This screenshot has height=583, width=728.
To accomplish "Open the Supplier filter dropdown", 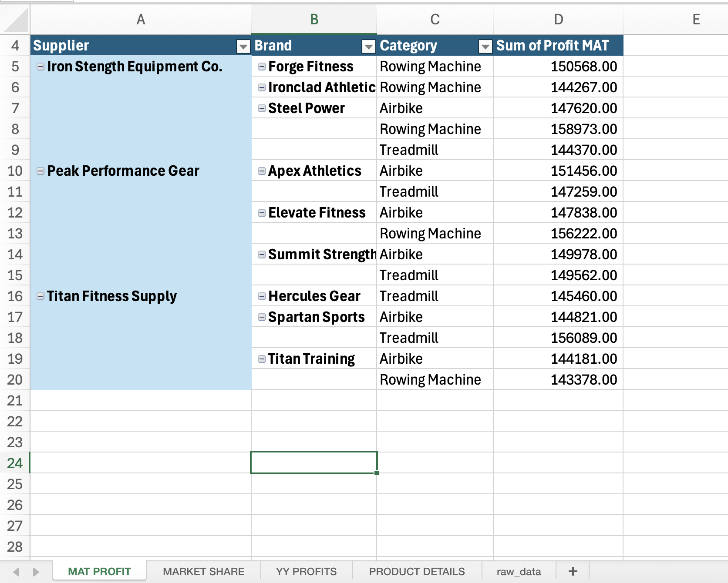I will (x=243, y=45).
